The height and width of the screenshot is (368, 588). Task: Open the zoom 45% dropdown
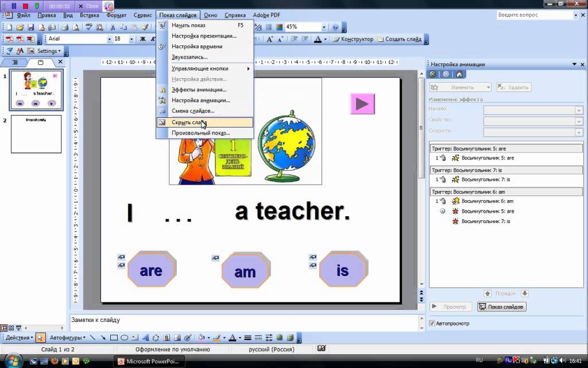pos(324,27)
